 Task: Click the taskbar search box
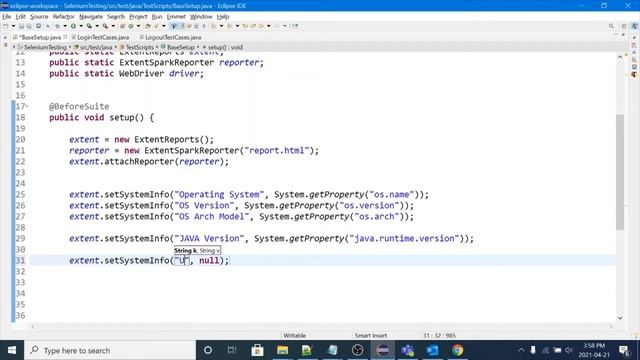(110, 350)
